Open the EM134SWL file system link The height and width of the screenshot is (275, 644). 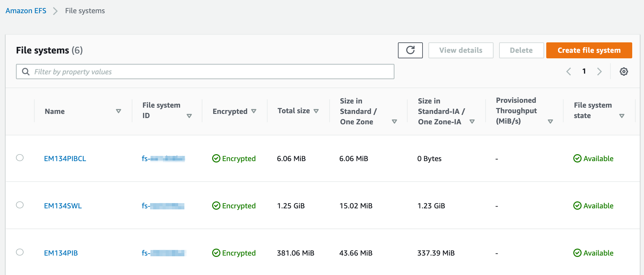[x=63, y=206]
